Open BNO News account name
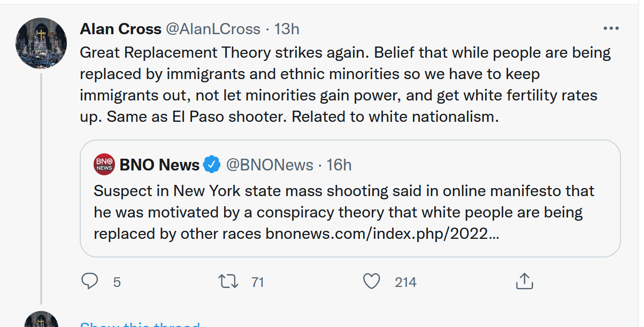This screenshot has height=327, width=644. coord(159,165)
